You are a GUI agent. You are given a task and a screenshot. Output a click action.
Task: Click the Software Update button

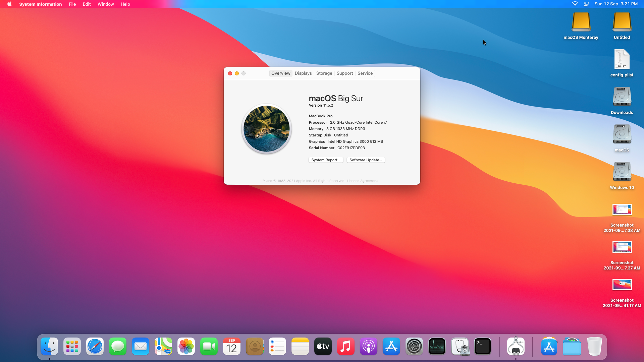coord(366,160)
